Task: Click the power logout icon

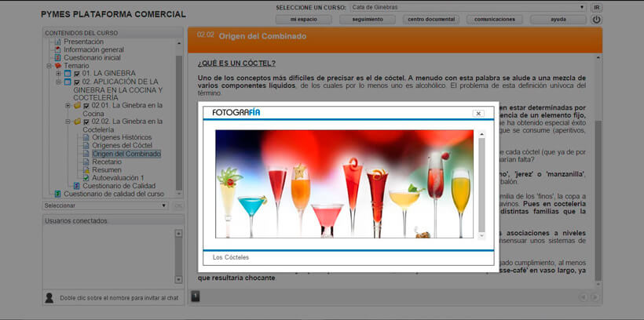Action: tap(596, 20)
